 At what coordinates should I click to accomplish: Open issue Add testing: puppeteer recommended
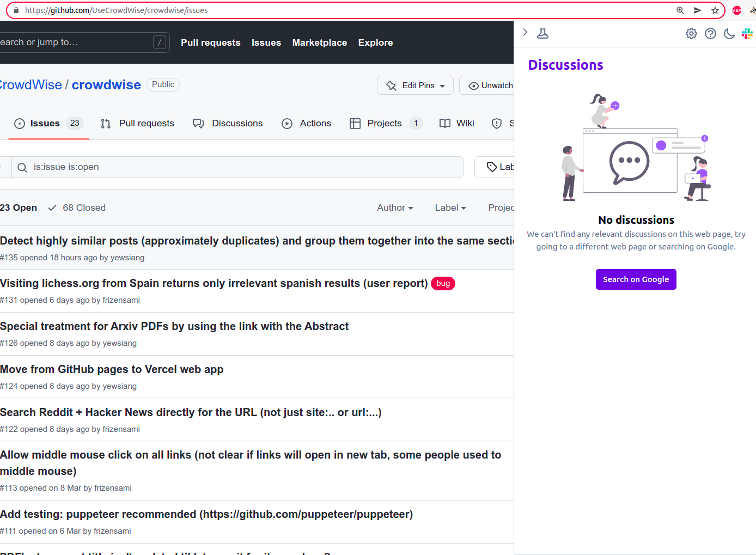206,514
